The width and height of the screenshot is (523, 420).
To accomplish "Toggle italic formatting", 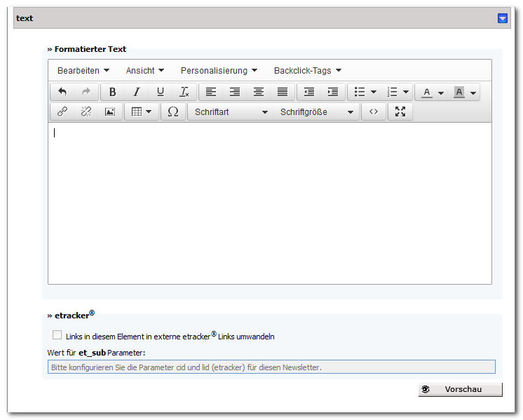I will [137, 92].
